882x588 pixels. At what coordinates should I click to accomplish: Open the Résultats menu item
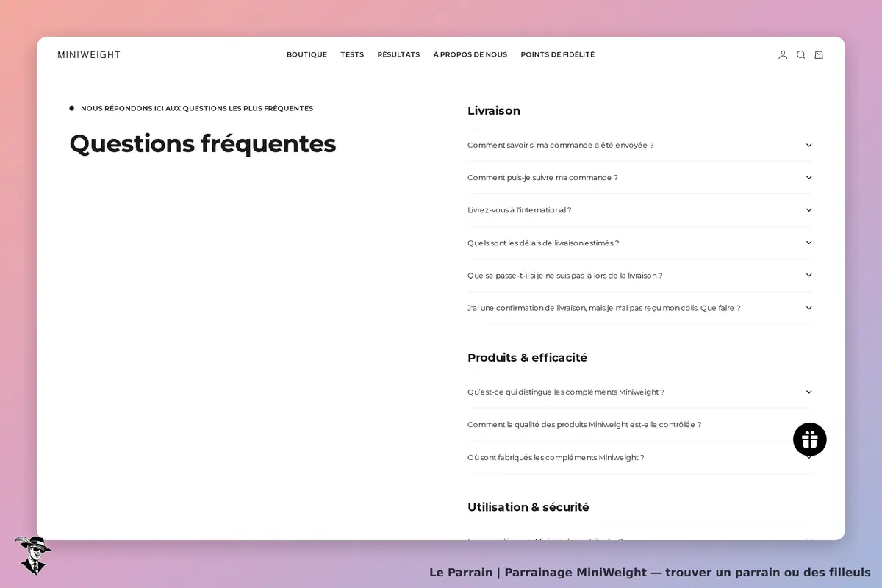[x=398, y=54]
